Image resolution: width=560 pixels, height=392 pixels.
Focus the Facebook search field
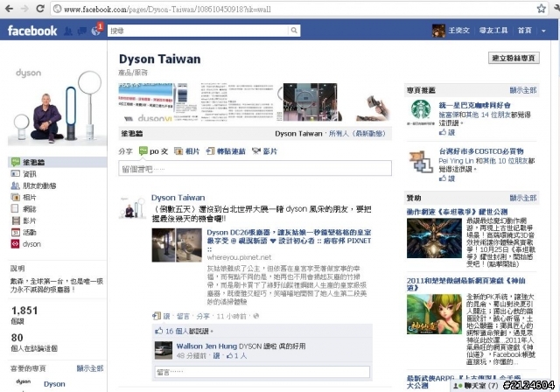click(199, 31)
